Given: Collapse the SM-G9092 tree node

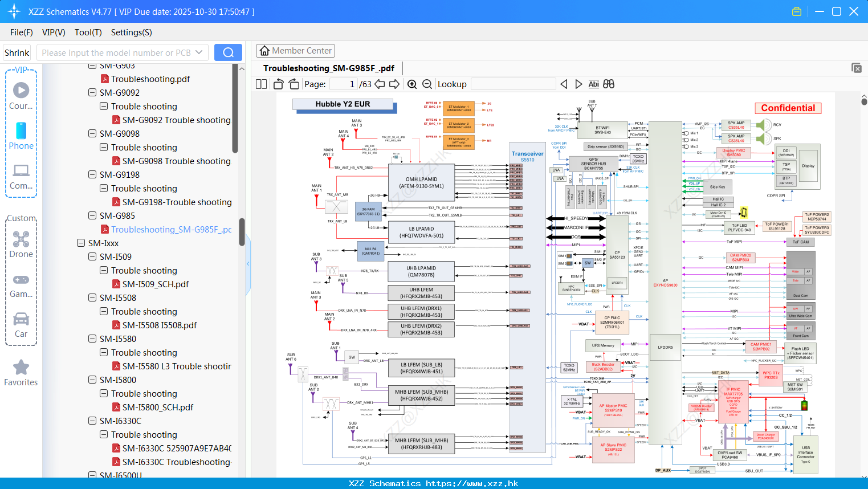Looking at the screenshot, I should tap(92, 92).
